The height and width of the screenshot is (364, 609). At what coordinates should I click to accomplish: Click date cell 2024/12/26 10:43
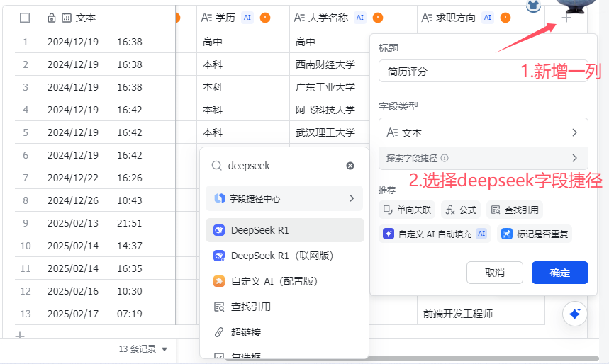point(95,200)
